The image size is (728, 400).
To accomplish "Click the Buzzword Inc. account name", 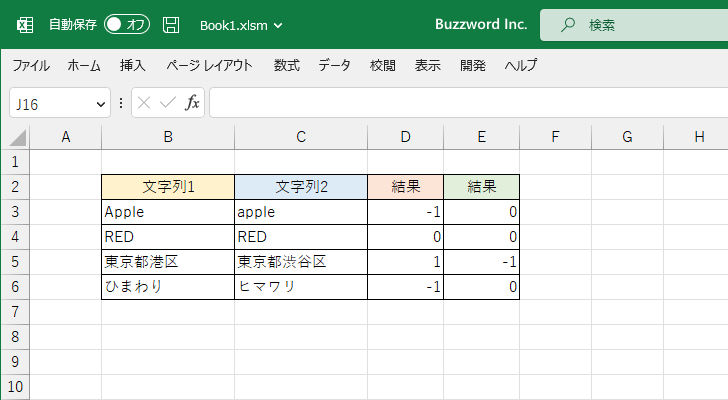I will point(481,25).
